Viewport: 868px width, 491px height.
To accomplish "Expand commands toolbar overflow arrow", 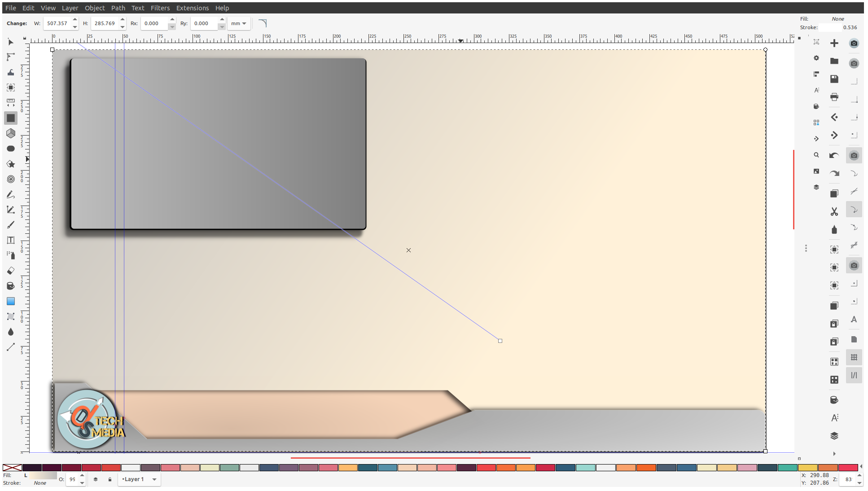I will (x=834, y=453).
